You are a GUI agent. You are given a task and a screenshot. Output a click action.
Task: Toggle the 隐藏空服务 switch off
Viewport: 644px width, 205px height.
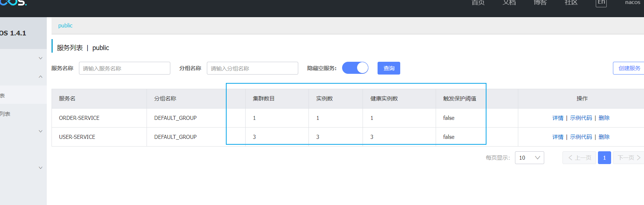point(355,68)
